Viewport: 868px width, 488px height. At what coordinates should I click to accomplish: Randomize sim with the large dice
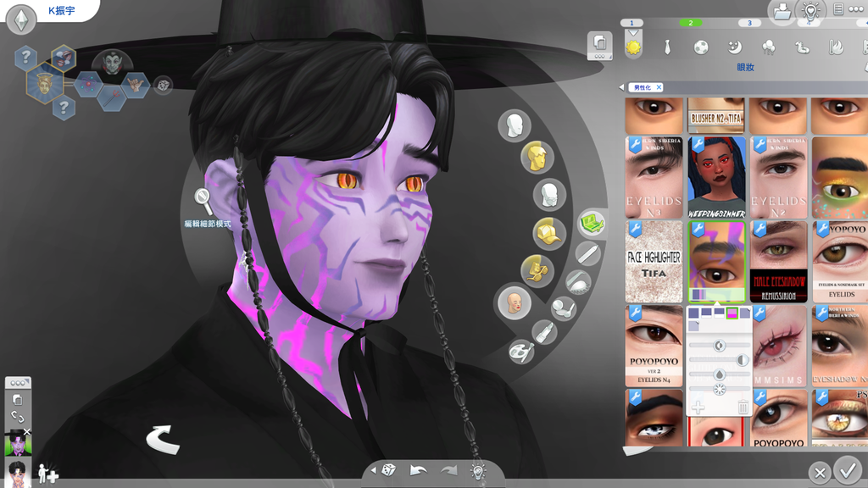(x=388, y=469)
